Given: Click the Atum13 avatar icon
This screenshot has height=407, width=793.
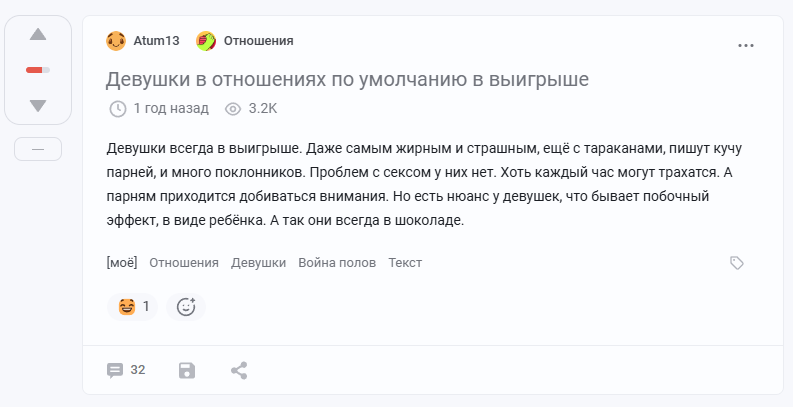Looking at the screenshot, I should pos(116,41).
